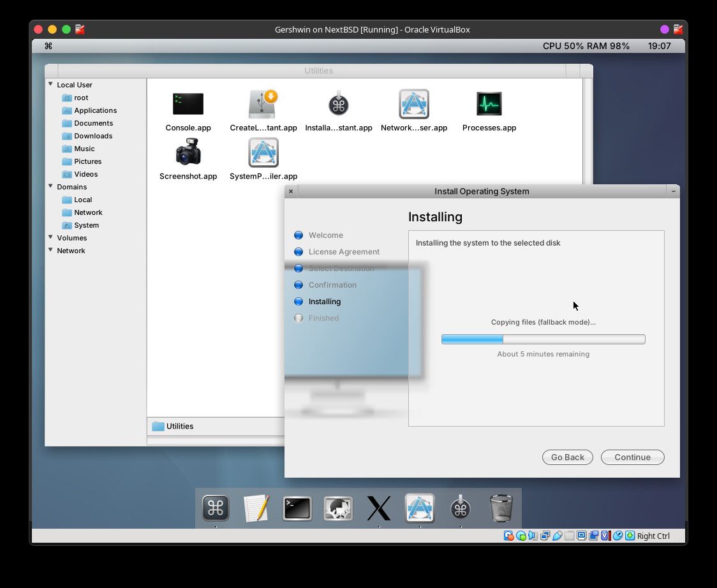
Task: Open Processes.app activity monitor icon
Action: 489,104
